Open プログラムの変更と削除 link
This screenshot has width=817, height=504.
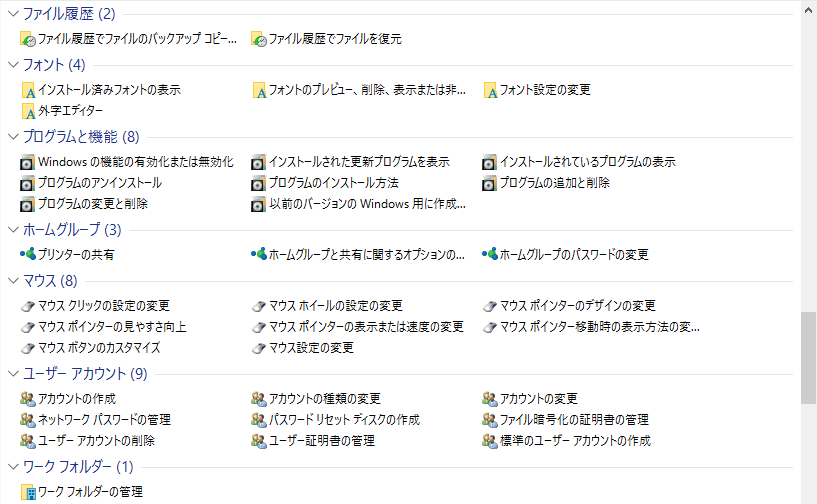(x=93, y=204)
